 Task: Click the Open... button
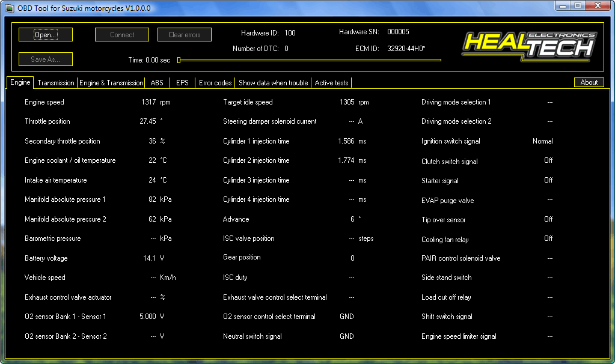(x=46, y=35)
